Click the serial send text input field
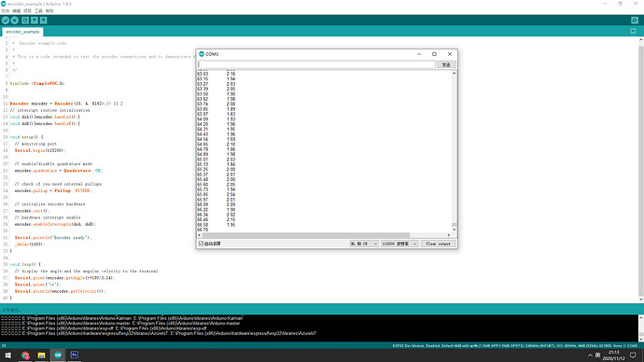This screenshot has height=362, width=644. pyautogui.click(x=316, y=64)
